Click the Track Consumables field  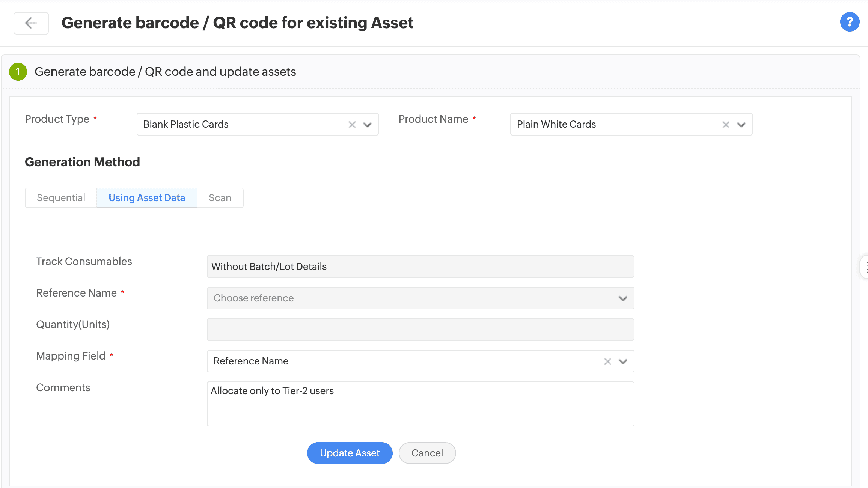coord(420,267)
